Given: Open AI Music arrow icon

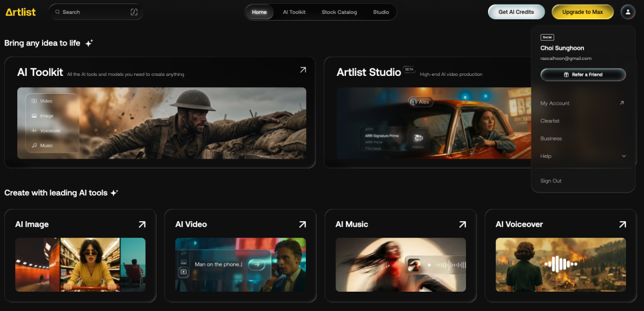Looking at the screenshot, I should pyautogui.click(x=463, y=224).
